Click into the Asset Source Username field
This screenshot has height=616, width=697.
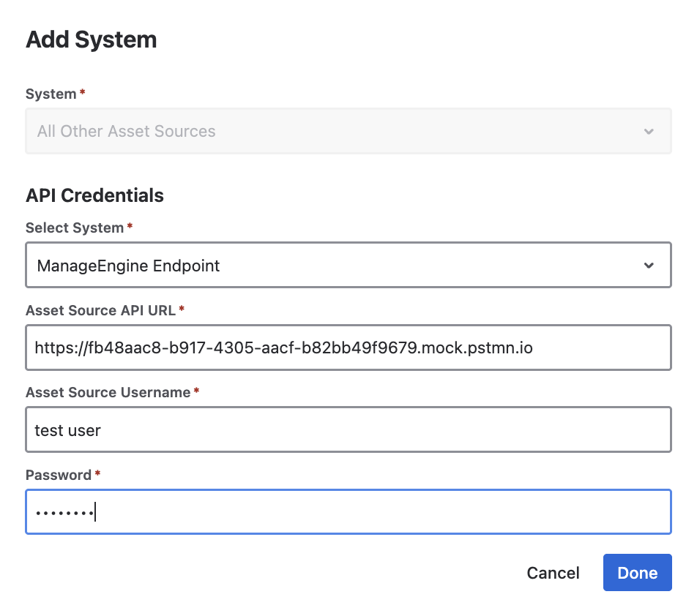click(348, 429)
